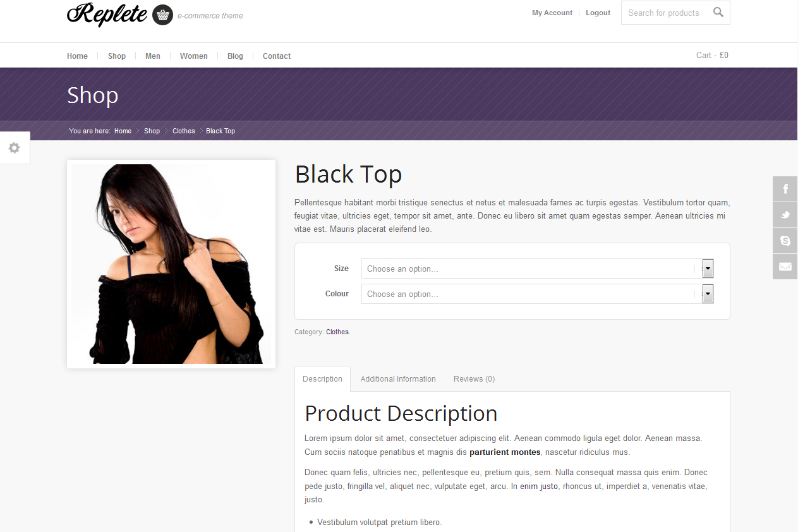The height and width of the screenshot is (532, 798).
Task: Enlarge the Black Top product image
Action: pyautogui.click(x=171, y=264)
